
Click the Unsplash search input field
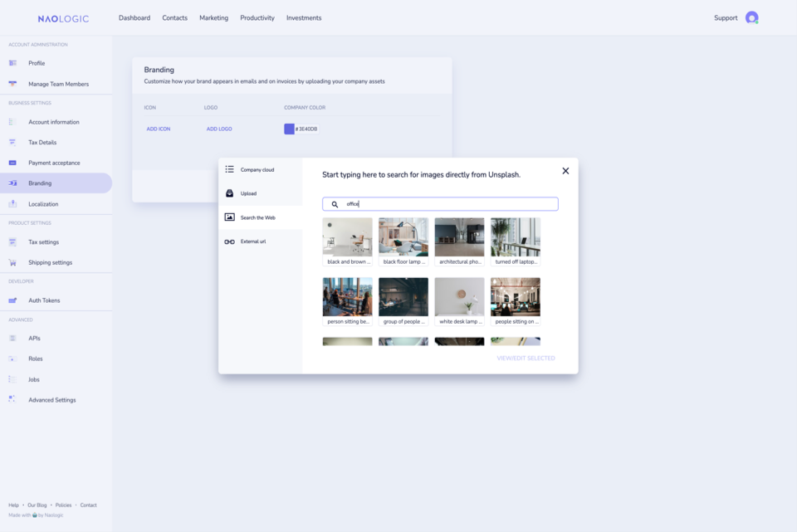pyautogui.click(x=440, y=204)
